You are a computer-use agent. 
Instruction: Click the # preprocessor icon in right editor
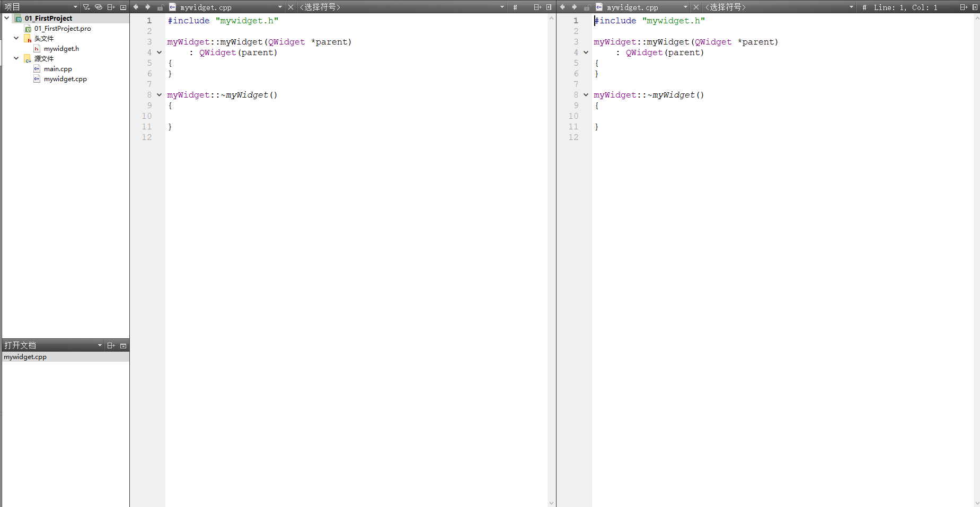click(864, 7)
